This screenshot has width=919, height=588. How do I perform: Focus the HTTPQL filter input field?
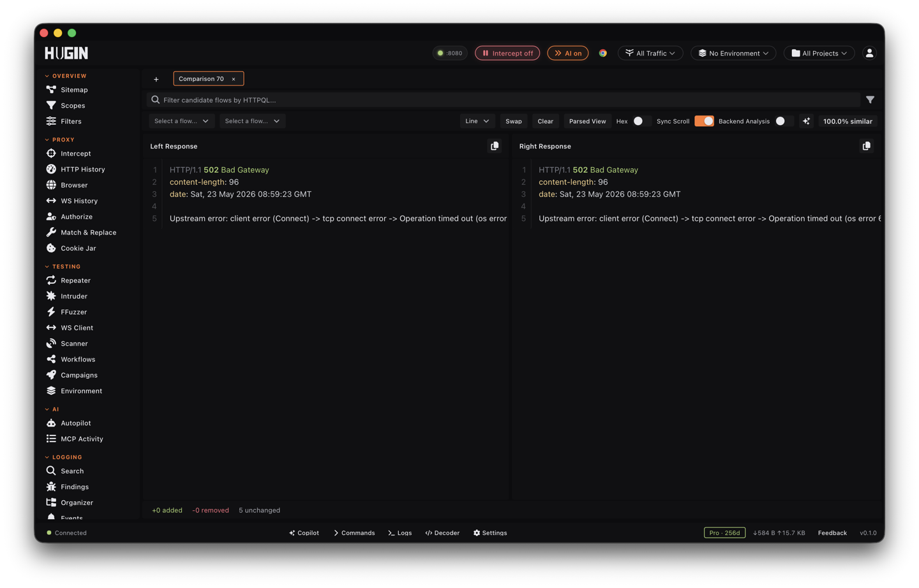(504, 100)
